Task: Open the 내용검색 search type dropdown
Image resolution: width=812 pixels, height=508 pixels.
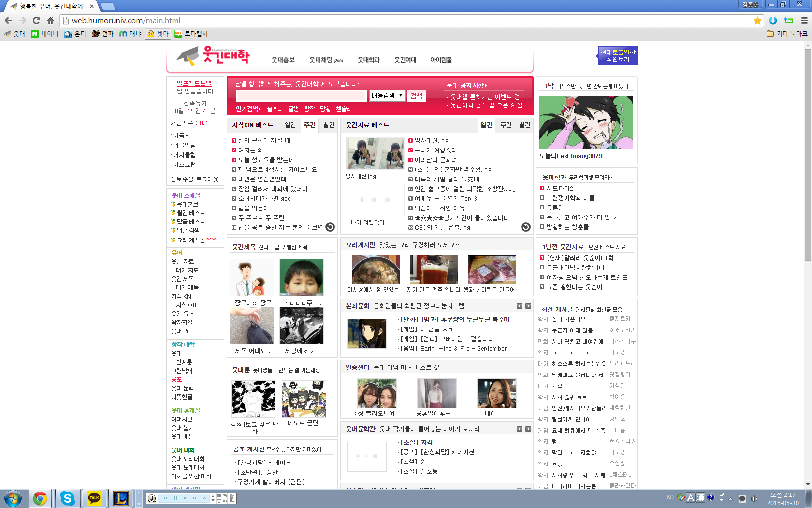Action: [x=387, y=95]
